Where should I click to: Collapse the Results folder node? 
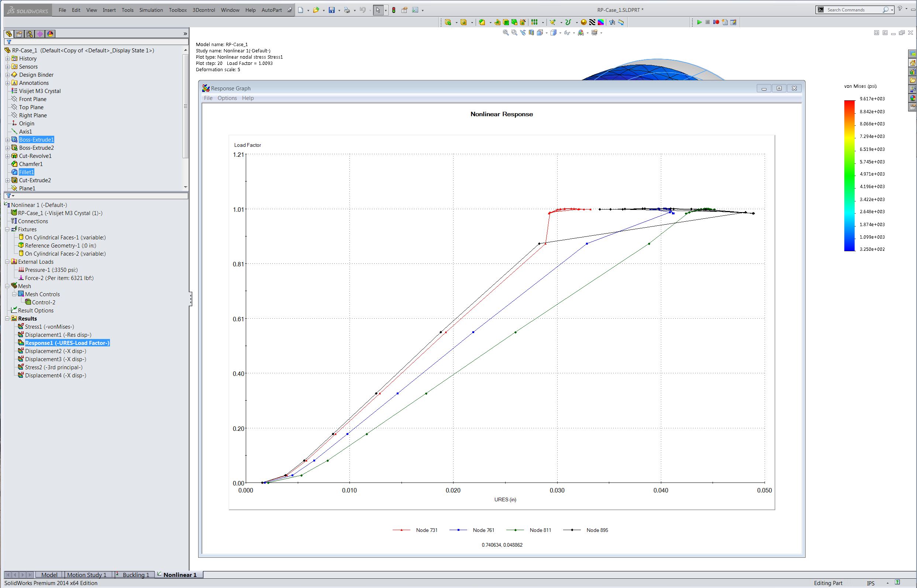pos(7,318)
